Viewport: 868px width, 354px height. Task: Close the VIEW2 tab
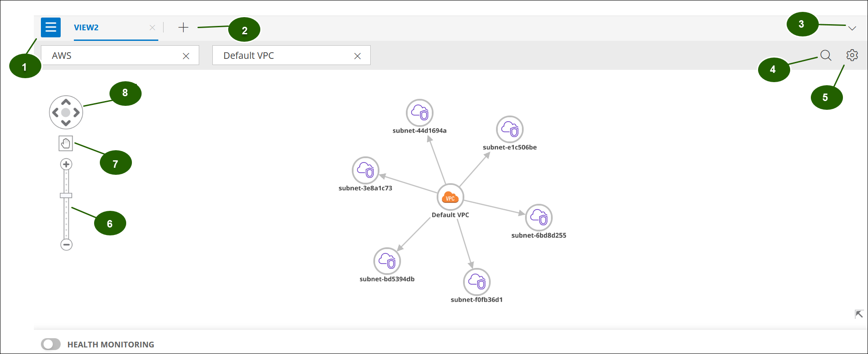coord(152,28)
